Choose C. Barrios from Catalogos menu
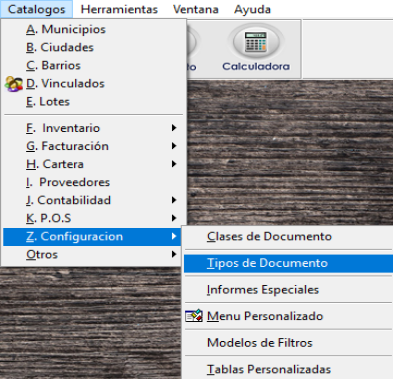 click(x=93, y=65)
